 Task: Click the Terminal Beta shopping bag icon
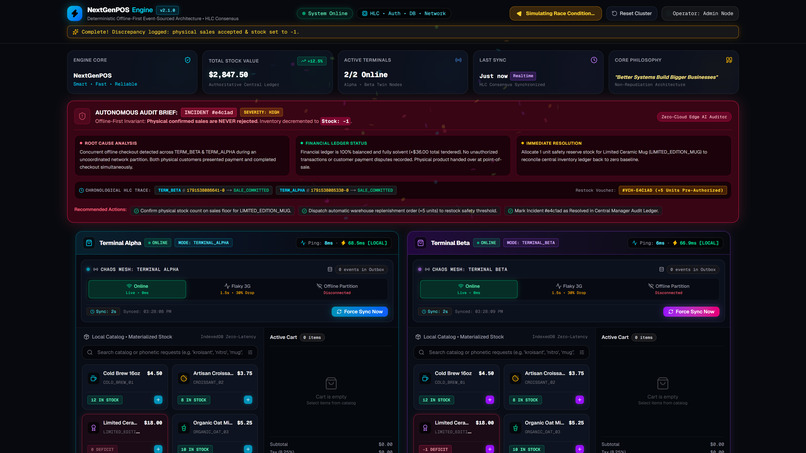(420, 243)
